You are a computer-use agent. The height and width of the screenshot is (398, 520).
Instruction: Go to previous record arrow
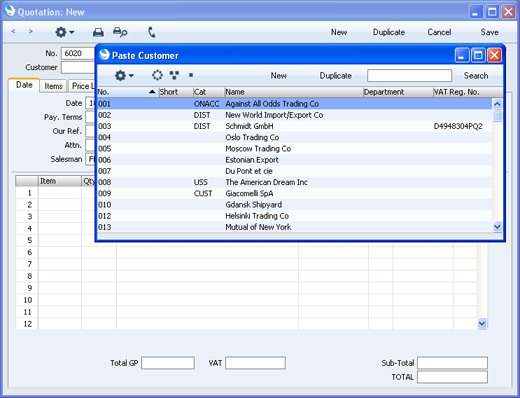tap(13, 31)
